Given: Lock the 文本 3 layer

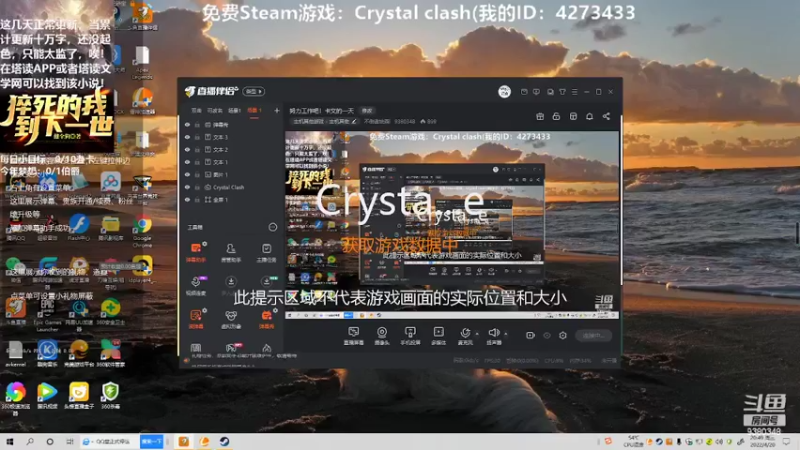Looking at the screenshot, I should point(197,137).
